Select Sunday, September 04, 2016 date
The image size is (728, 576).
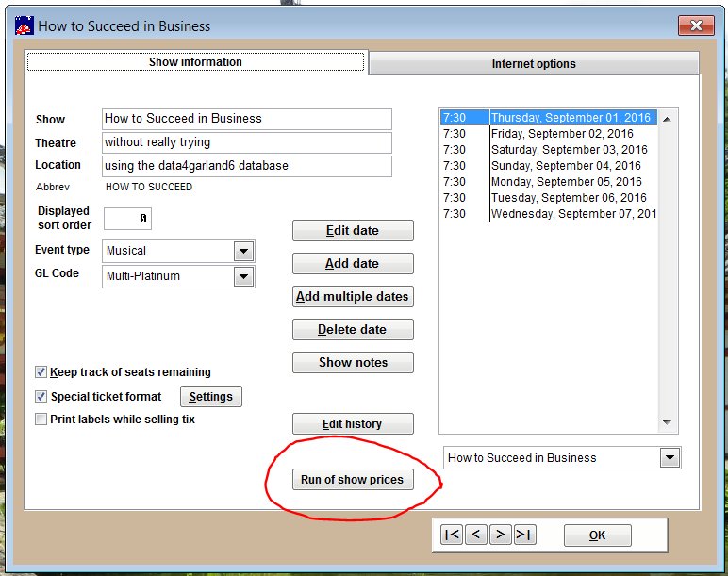coord(548,166)
